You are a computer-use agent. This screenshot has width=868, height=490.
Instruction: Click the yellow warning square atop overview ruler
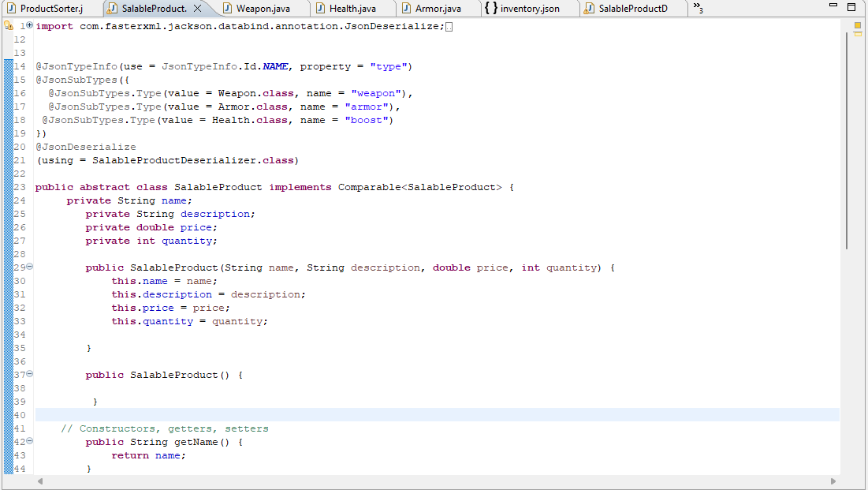coord(856,24)
